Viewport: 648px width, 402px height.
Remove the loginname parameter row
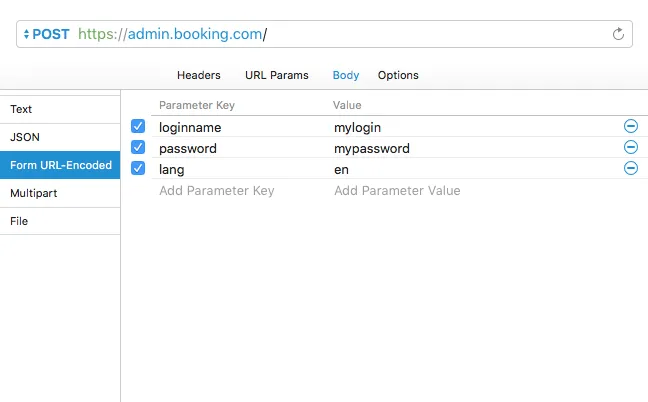tap(631, 126)
